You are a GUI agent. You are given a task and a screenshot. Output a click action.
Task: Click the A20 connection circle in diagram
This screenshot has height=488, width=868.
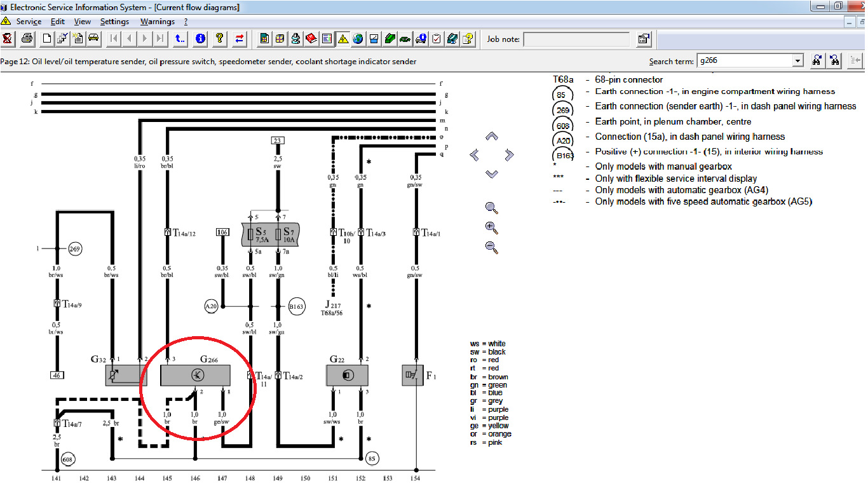[x=211, y=306]
